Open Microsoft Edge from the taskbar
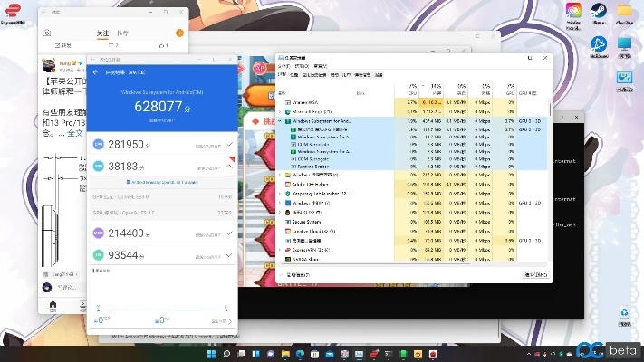This screenshot has height=362, width=644. pyautogui.click(x=300, y=354)
